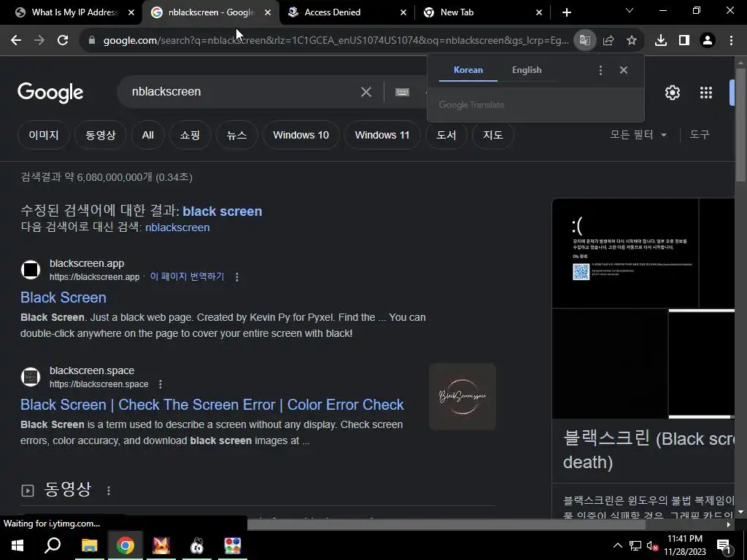Click the address bar URL
The width and height of the screenshot is (747, 560).
pyautogui.click(x=336, y=41)
